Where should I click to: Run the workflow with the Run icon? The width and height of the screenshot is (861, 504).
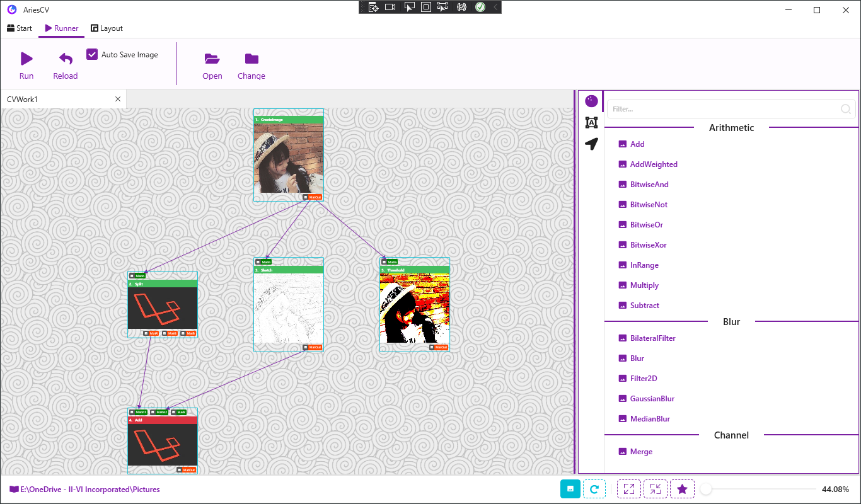pos(26,59)
